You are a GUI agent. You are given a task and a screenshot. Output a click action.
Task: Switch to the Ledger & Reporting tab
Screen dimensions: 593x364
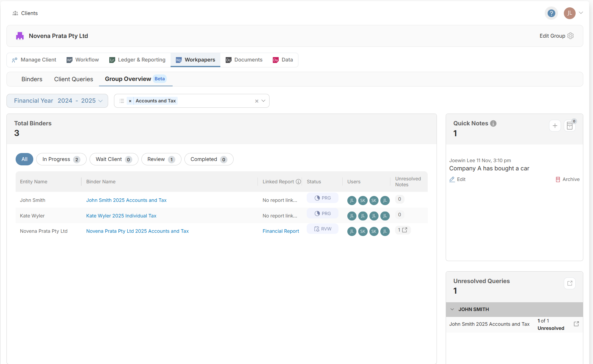tap(137, 60)
